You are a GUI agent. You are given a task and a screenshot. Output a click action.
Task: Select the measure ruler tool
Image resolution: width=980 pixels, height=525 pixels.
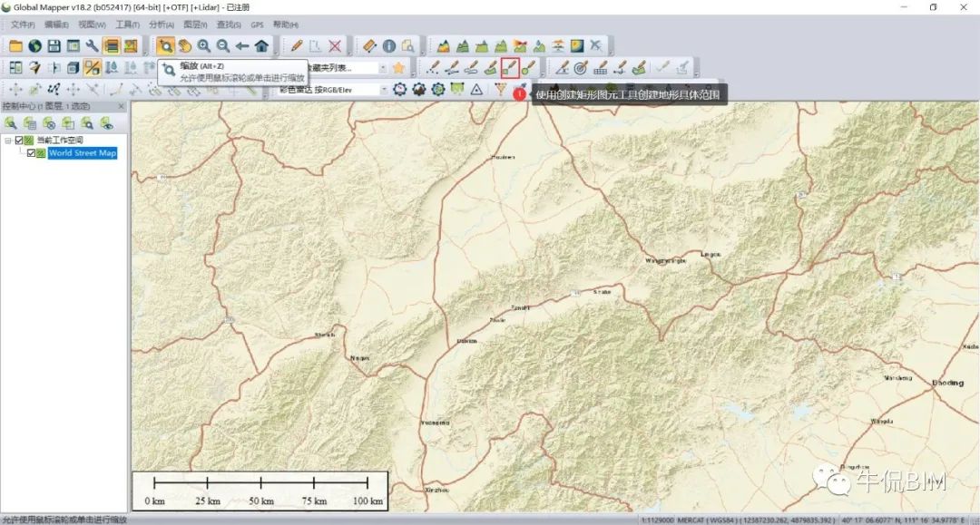pos(369,45)
